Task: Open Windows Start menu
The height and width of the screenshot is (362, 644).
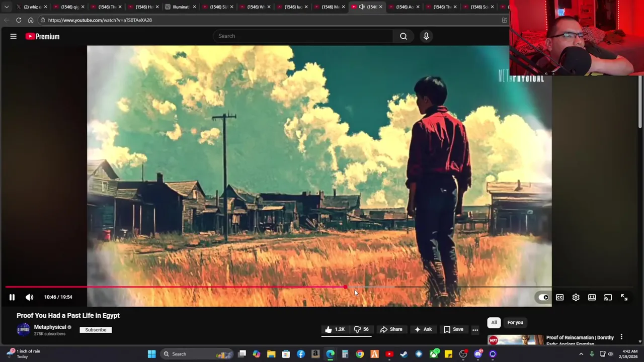Action: point(151,354)
